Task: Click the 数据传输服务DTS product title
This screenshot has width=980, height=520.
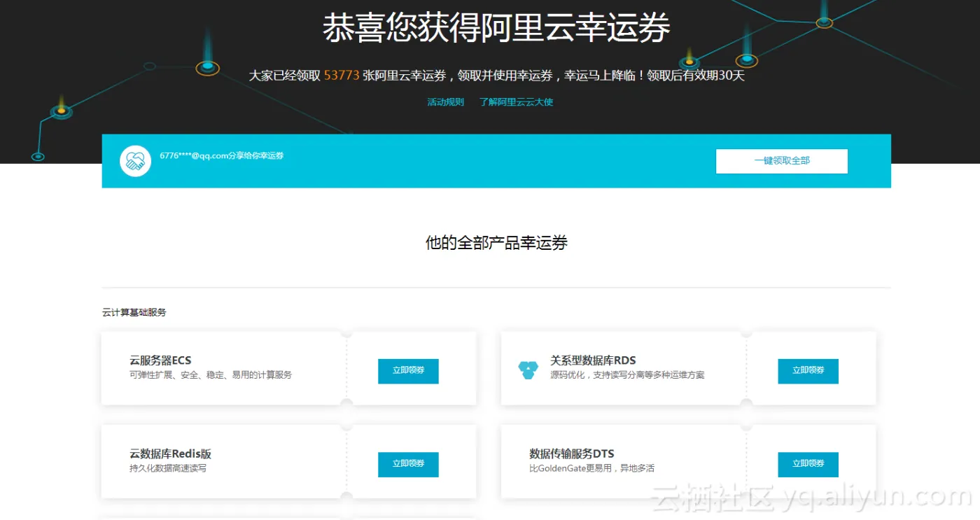Action: (572, 454)
